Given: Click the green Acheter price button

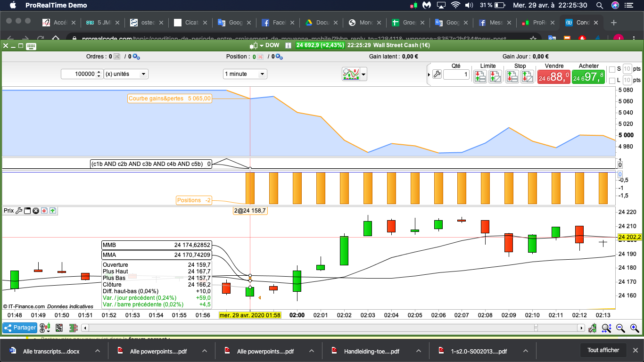Looking at the screenshot, I should pyautogui.click(x=588, y=77).
